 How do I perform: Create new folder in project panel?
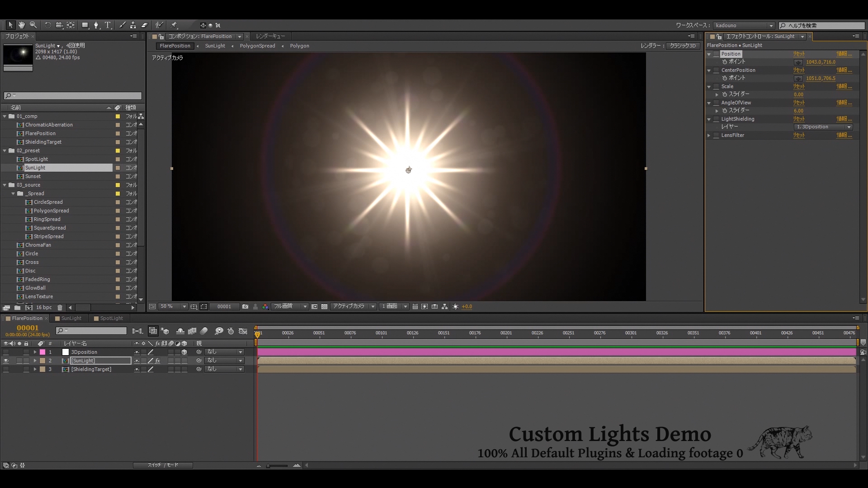pos(17,308)
